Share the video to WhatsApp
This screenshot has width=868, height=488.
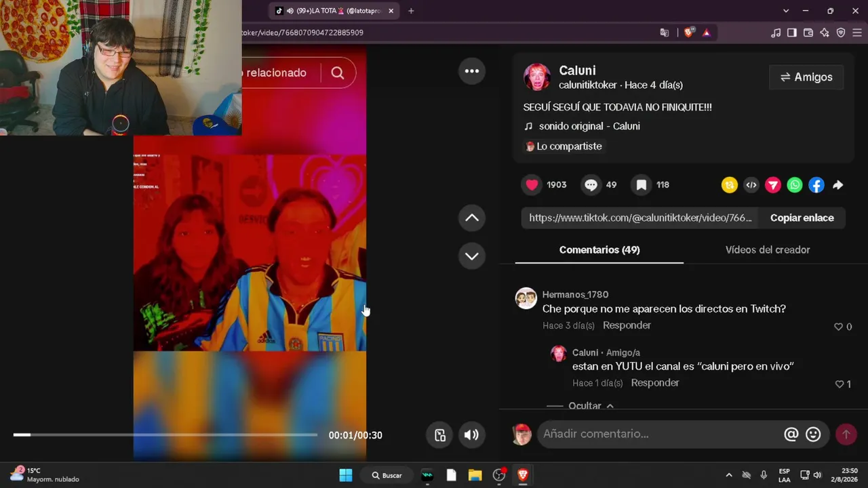click(x=795, y=185)
